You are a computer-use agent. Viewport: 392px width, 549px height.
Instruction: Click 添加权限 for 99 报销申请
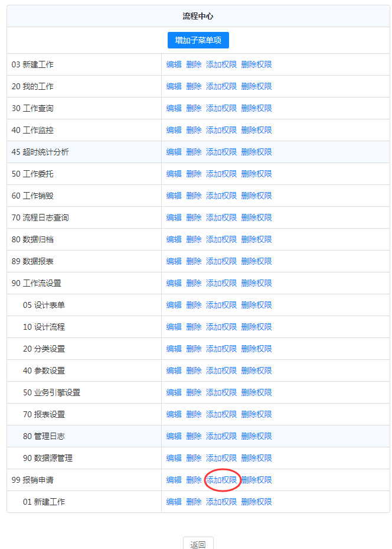[221, 480]
